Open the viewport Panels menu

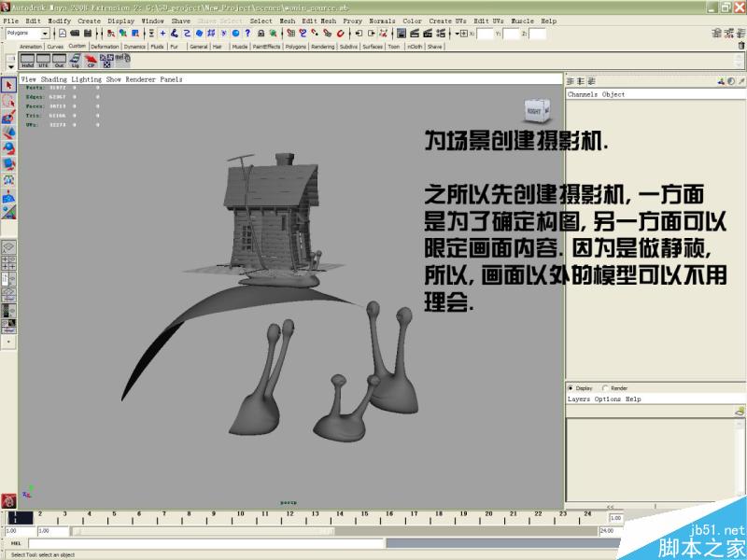[171, 79]
